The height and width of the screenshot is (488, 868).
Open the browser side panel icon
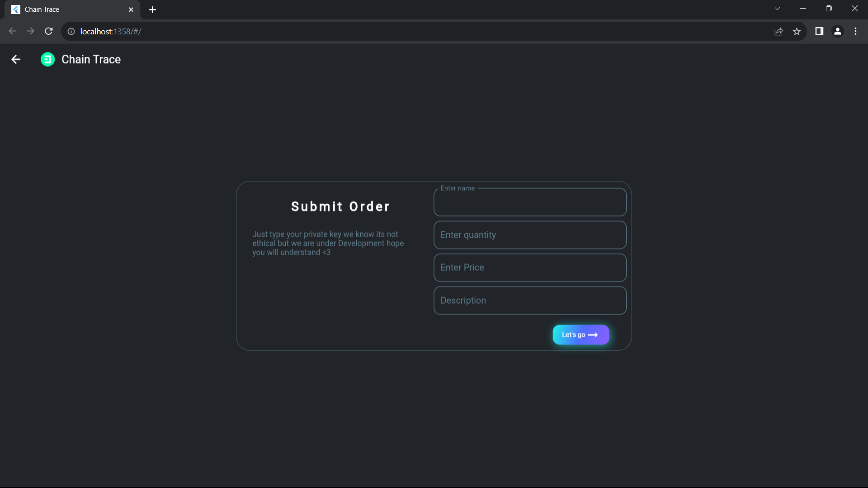[819, 31]
